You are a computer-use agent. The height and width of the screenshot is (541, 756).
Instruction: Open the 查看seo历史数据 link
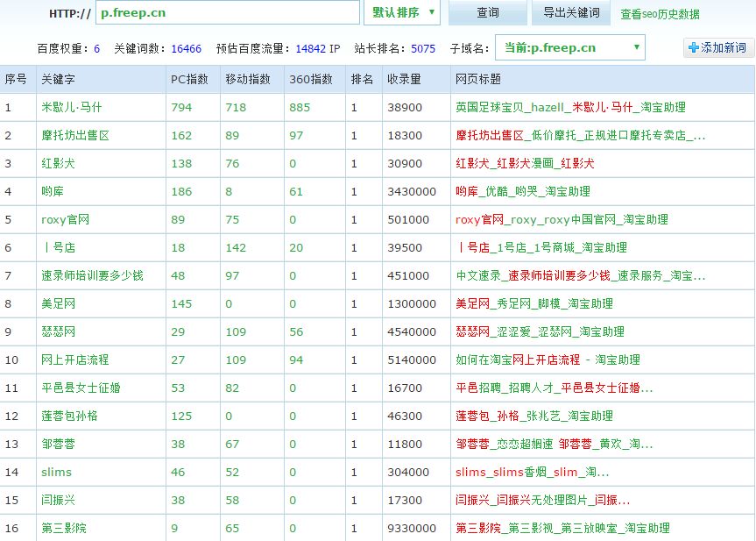pos(660,14)
